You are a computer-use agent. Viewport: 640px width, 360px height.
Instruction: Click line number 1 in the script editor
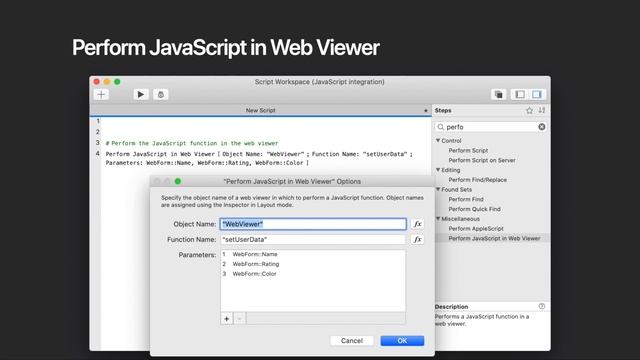pyautogui.click(x=98, y=121)
